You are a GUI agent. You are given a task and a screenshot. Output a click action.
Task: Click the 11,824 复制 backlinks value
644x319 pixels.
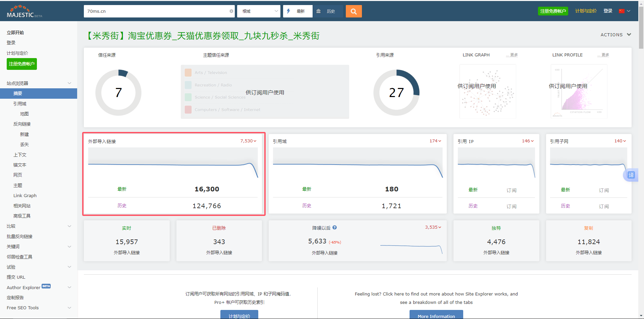point(588,242)
